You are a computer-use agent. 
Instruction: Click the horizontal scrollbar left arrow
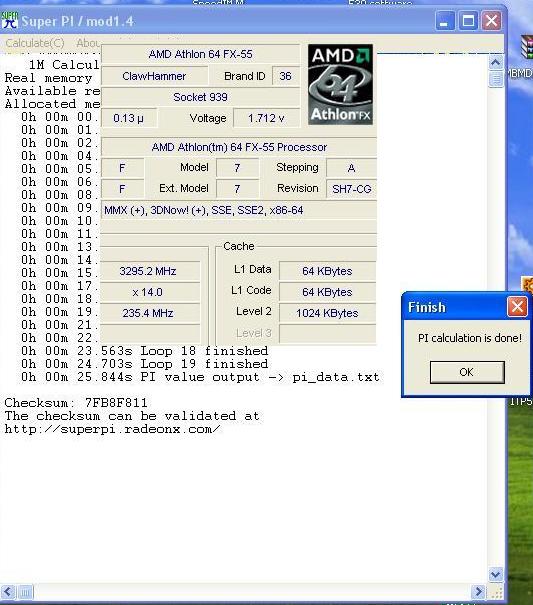coord(8,591)
